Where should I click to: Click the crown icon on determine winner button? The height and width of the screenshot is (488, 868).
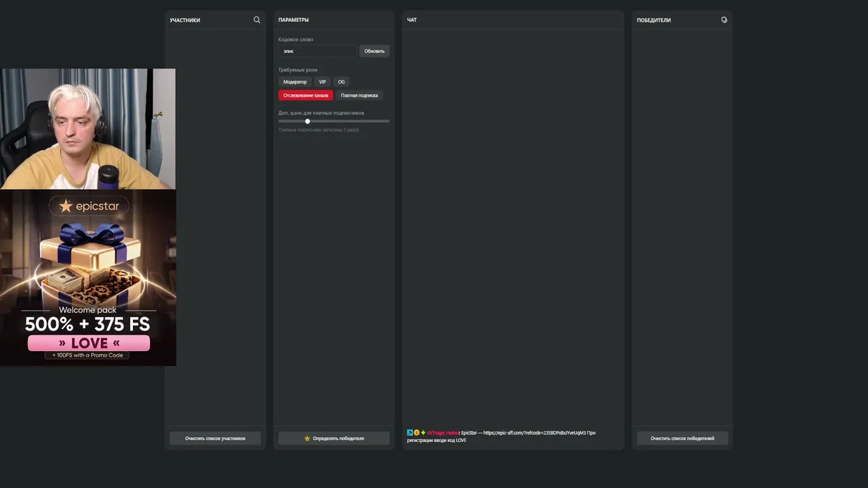307,439
